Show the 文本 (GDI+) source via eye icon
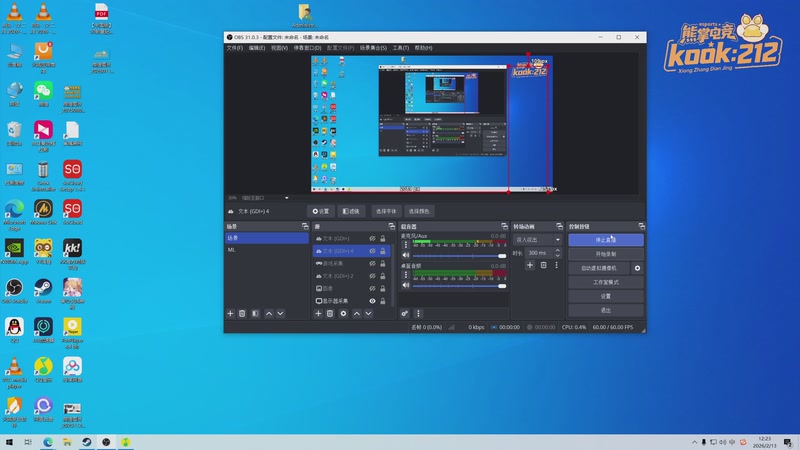The image size is (800, 450). [x=372, y=238]
